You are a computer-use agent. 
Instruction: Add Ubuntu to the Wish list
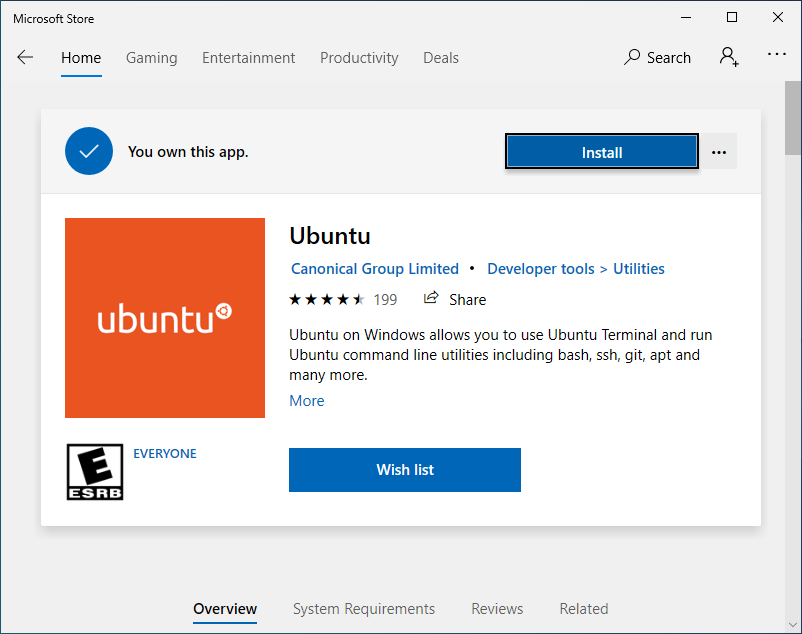pos(405,470)
